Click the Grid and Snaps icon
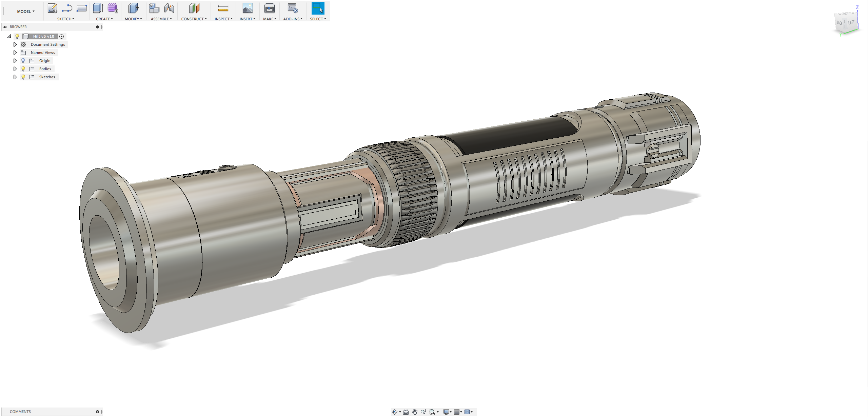The width and height of the screenshot is (868, 417). pos(457,412)
